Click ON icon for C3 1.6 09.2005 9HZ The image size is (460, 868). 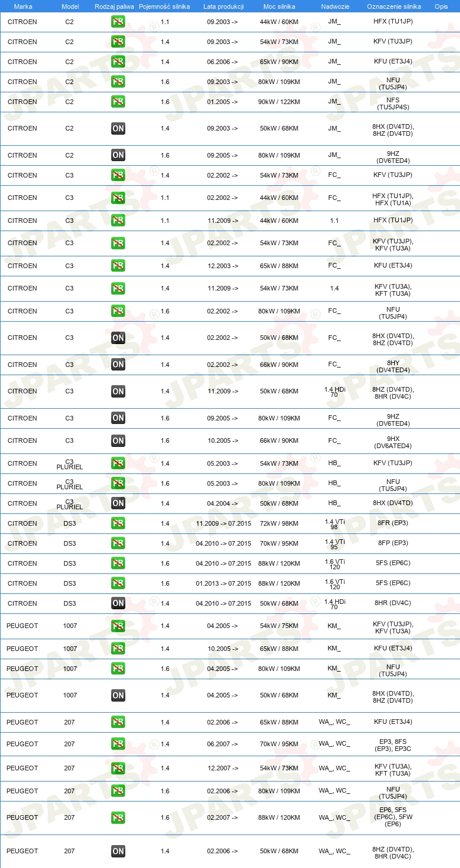coord(118,418)
